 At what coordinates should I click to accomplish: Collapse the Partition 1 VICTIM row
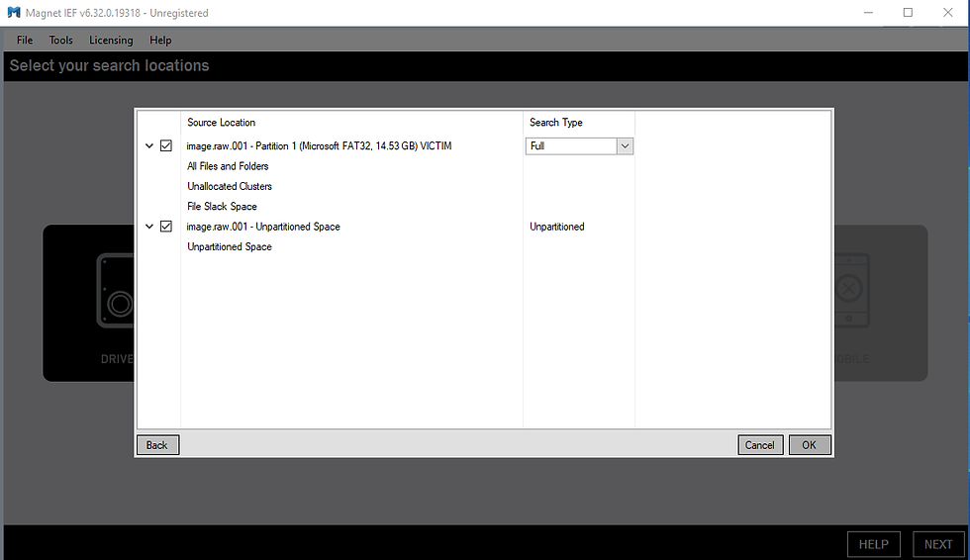click(x=149, y=145)
